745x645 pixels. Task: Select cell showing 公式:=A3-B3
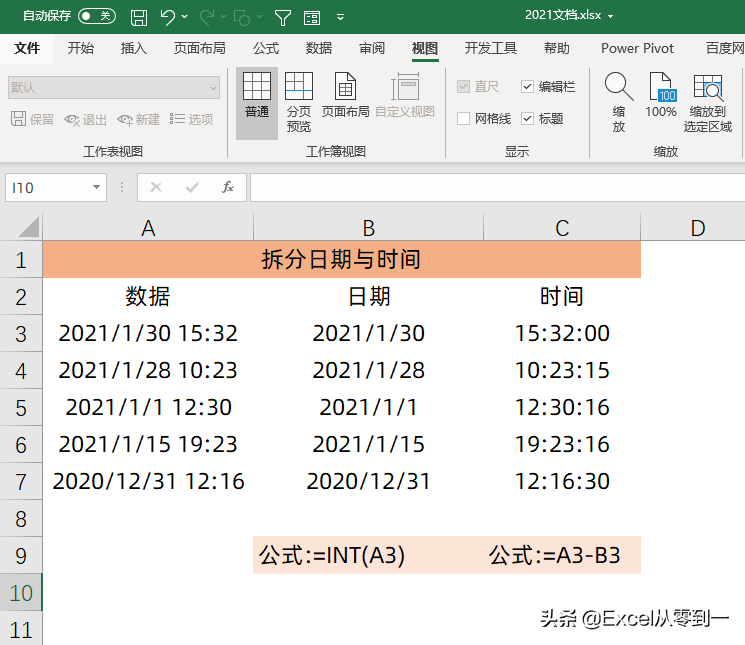pyautogui.click(x=562, y=555)
